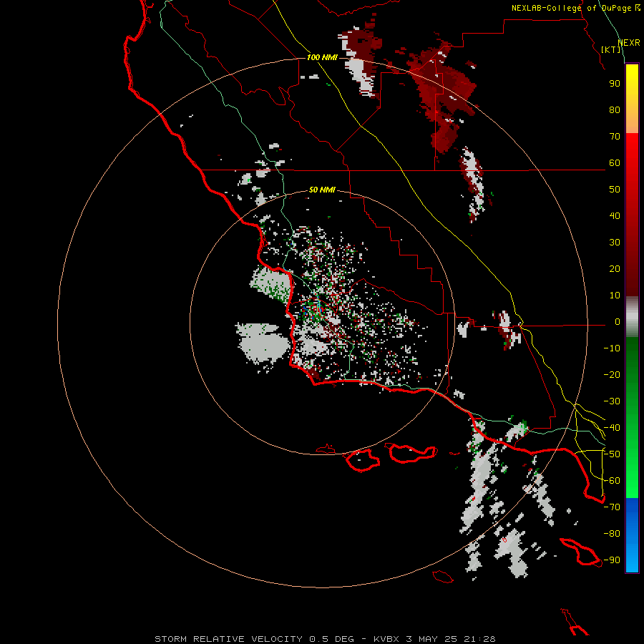Click the 10 value on velocity scale
Viewport: 644px width, 644px height.
tap(615, 296)
